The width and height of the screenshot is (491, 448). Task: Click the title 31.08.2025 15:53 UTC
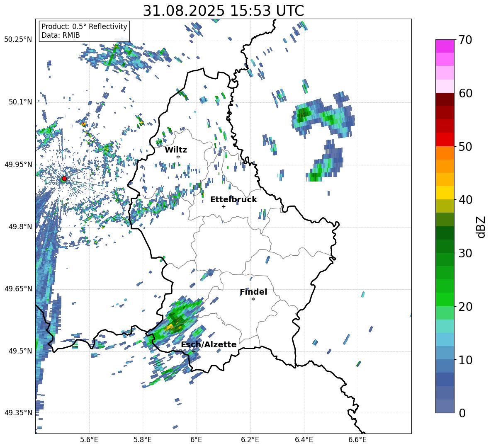click(x=223, y=11)
